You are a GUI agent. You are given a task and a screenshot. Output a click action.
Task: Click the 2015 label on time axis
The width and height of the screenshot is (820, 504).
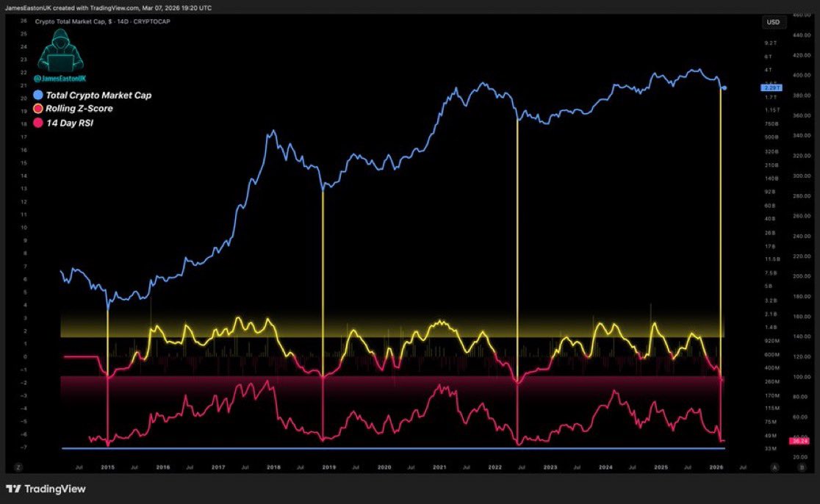[x=107, y=467]
